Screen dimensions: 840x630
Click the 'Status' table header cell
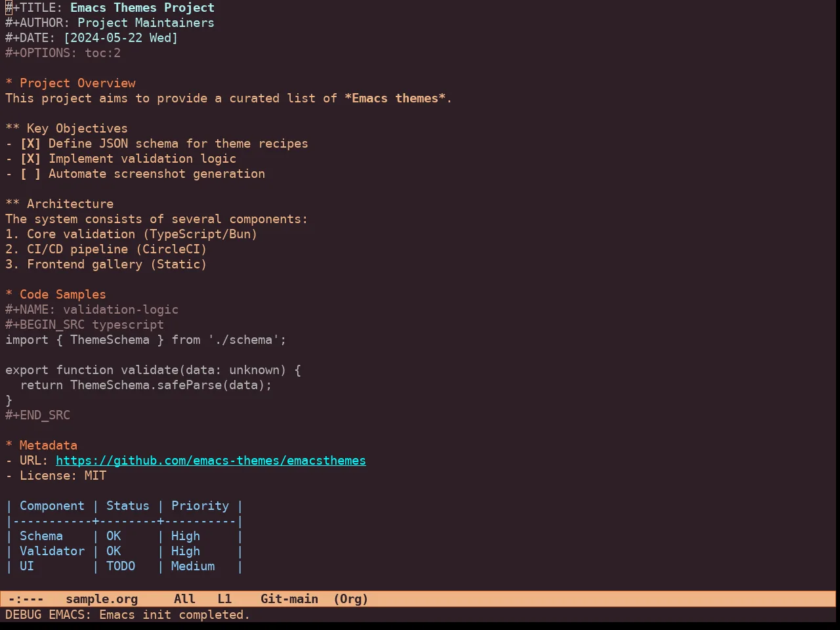pyautogui.click(x=128, y=506)
